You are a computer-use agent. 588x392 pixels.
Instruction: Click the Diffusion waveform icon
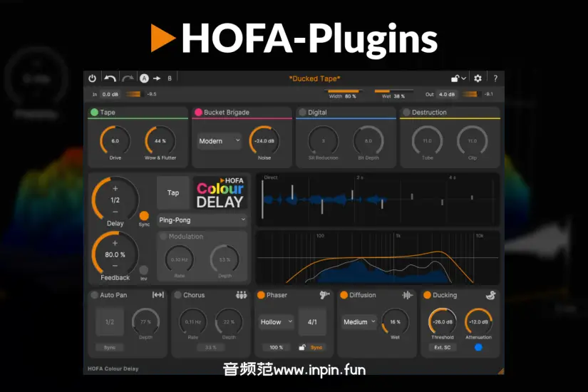(x=407, y=295)
